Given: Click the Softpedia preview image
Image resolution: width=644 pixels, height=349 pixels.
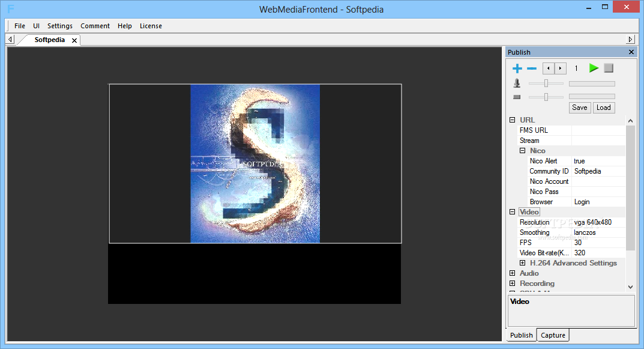Looking at the screenshot, I should (255, 163).
